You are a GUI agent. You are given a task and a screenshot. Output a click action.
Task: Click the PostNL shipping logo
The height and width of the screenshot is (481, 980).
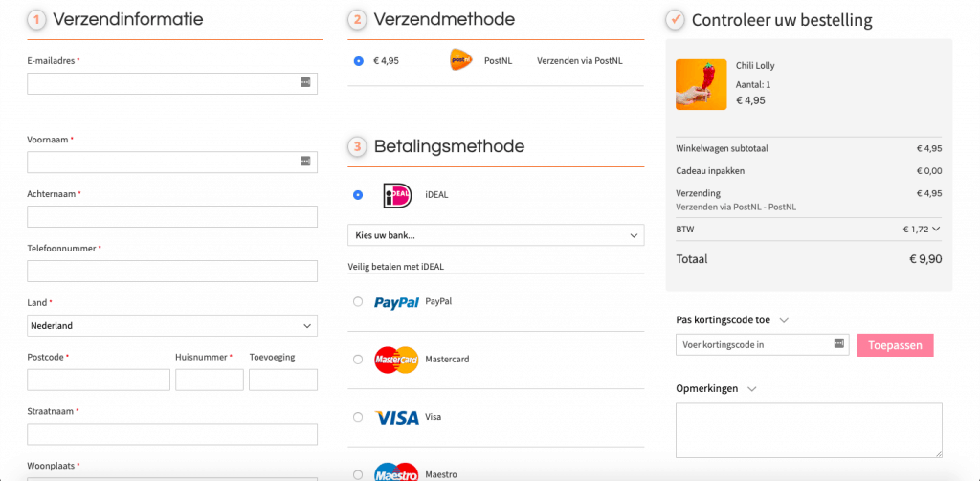460,60
